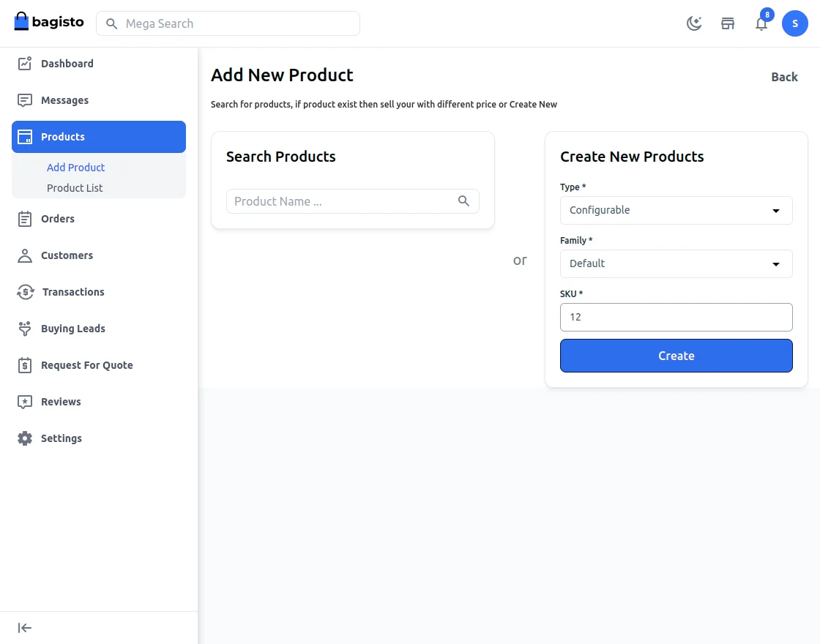Collapse sidebar with bottom arrow icon
The height and width of the screenshot is (644, 820).
point(25,628)
